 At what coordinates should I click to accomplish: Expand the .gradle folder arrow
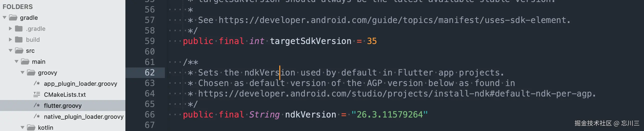(10, 28)
